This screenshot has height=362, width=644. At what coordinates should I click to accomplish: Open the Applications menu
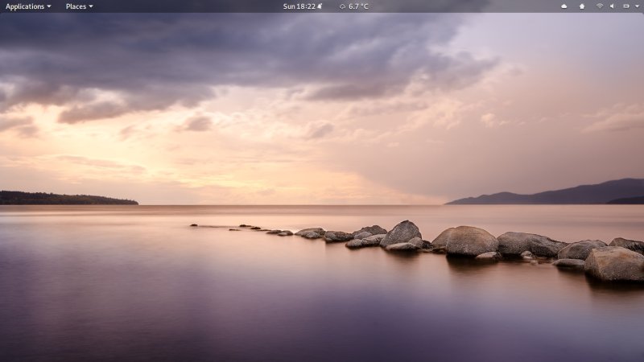[x=28, y=6]
